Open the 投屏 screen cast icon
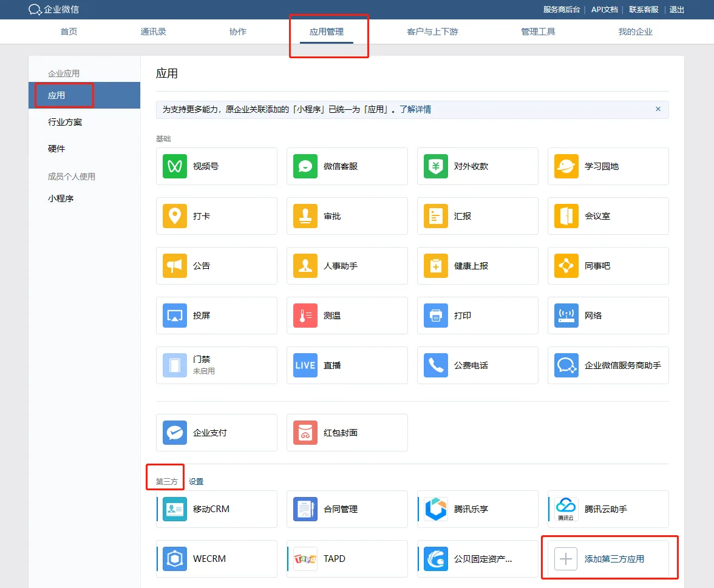714x588 pixels. [x=175, y=316]
